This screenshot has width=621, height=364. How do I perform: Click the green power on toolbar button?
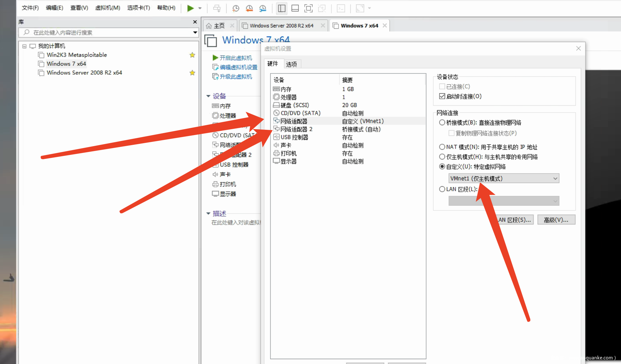[x=190, y=8]
